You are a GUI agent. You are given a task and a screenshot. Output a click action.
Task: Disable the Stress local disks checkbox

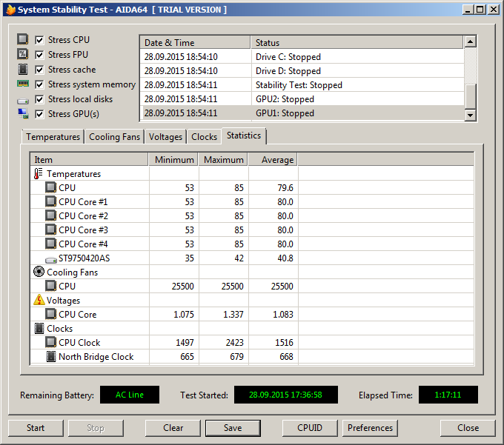pyautogui.click(x=40, y=99)
